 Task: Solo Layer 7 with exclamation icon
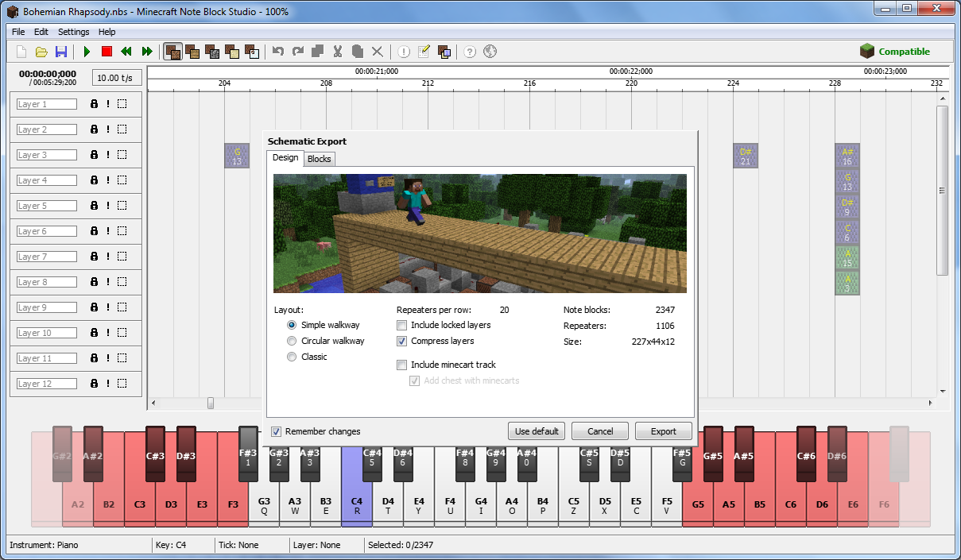pos(107,257)
